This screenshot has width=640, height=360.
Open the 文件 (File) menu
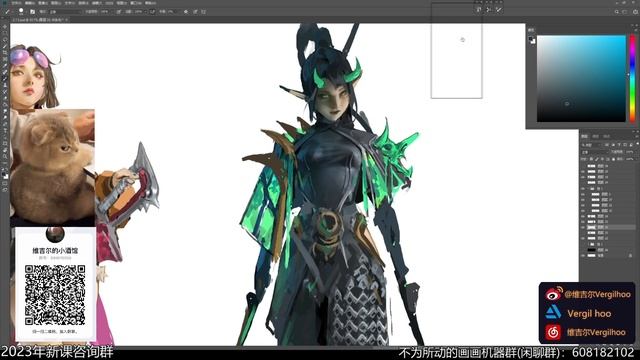coord(16,3)
